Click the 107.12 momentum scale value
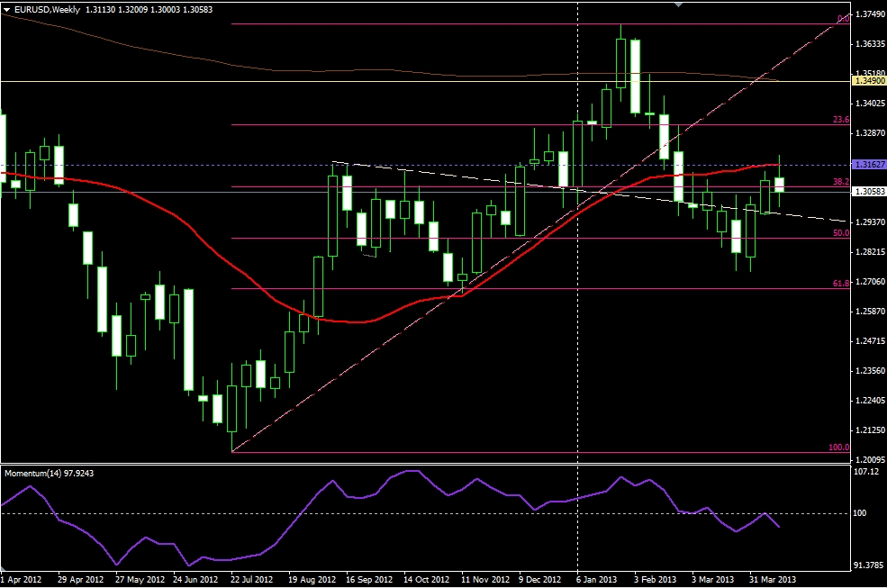The width and height of the screenshot is (887, 588). (x=867, y=471)
